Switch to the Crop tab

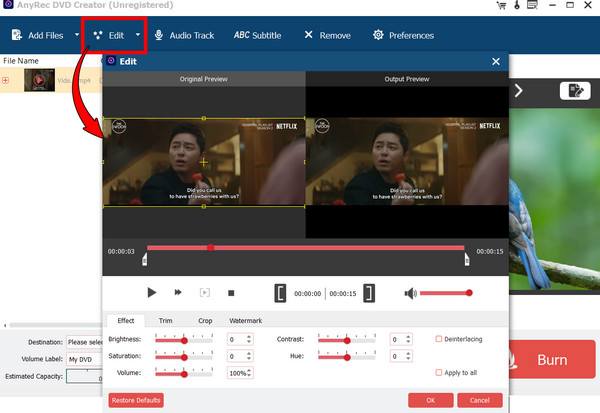pyautogui.click(x=205, y=320)
